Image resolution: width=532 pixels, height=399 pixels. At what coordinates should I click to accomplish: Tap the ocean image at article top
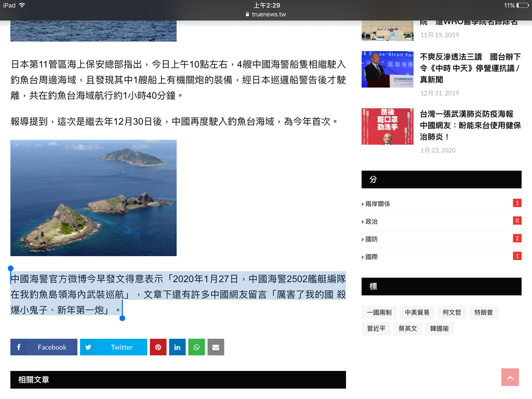click(94, 31)
